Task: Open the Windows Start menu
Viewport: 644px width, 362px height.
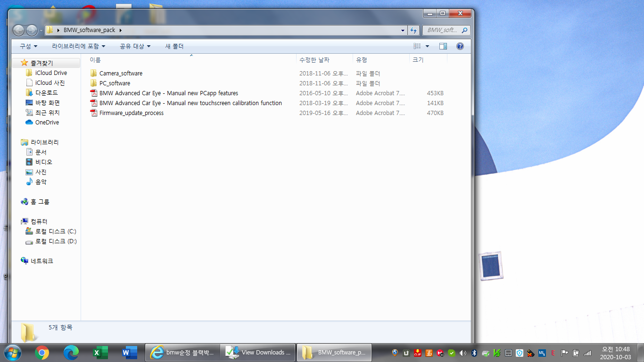Action: tap(12, 352)
